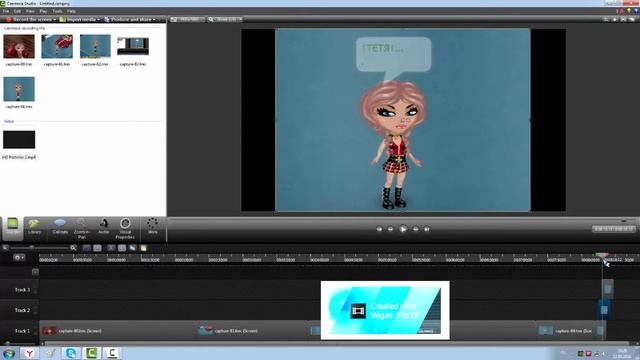The image size is (640, 360).
Task: Select the Track 2 label
Action: pos(22,310)
